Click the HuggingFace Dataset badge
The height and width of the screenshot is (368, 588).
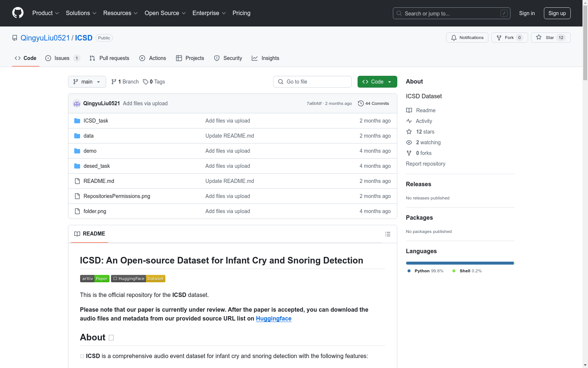tap(138, 279)
